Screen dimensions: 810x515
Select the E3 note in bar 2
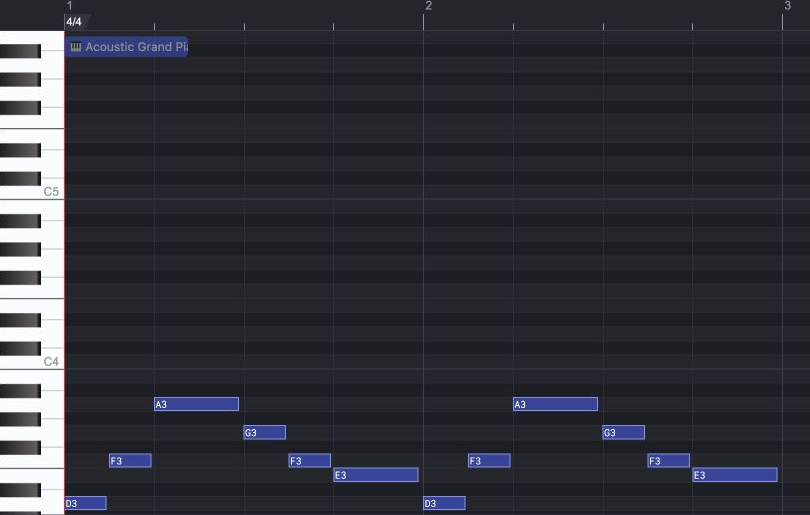tap(735, 475)
